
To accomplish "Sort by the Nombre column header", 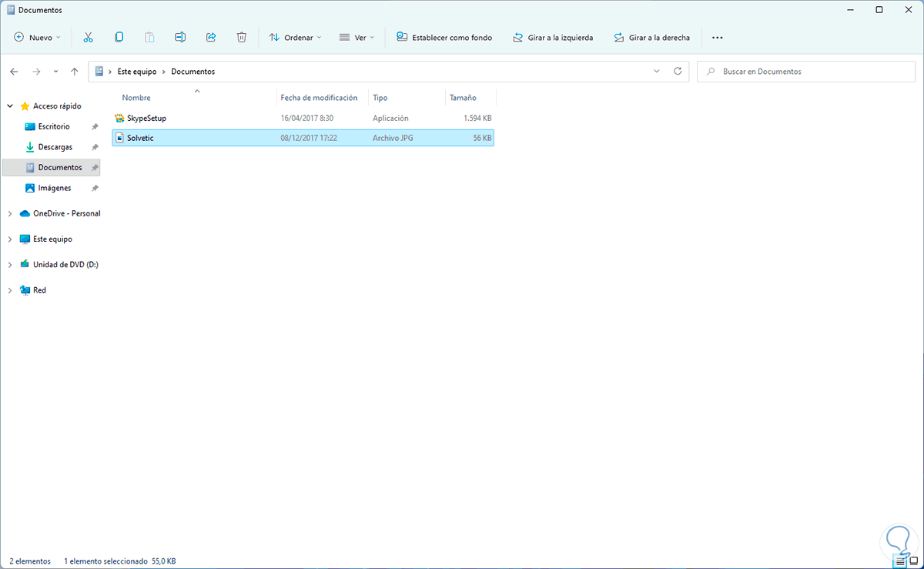I will click(136, 98).
